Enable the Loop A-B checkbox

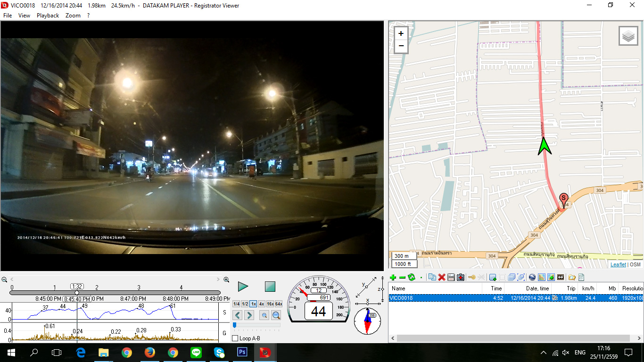coord(236,338)
